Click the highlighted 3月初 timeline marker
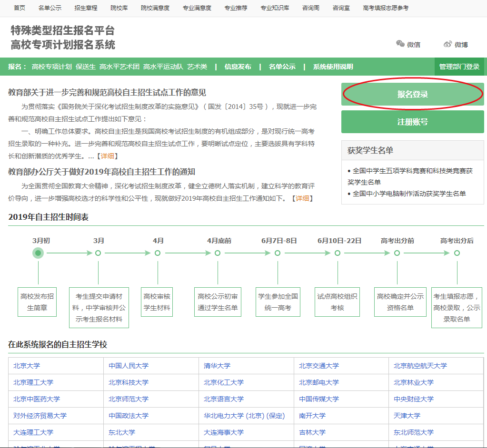Image resolution: width=487 pixels, height=448 pixels. coord(38,253)
